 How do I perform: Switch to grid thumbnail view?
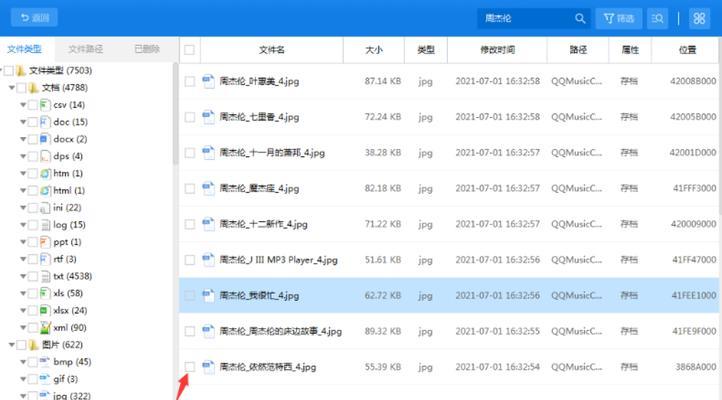point(699,18)
